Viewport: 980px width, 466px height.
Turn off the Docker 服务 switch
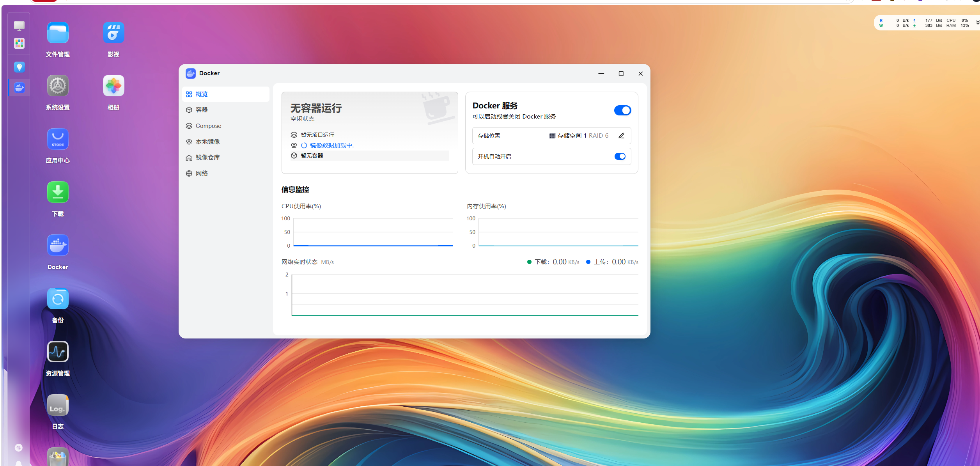[622, 110]
